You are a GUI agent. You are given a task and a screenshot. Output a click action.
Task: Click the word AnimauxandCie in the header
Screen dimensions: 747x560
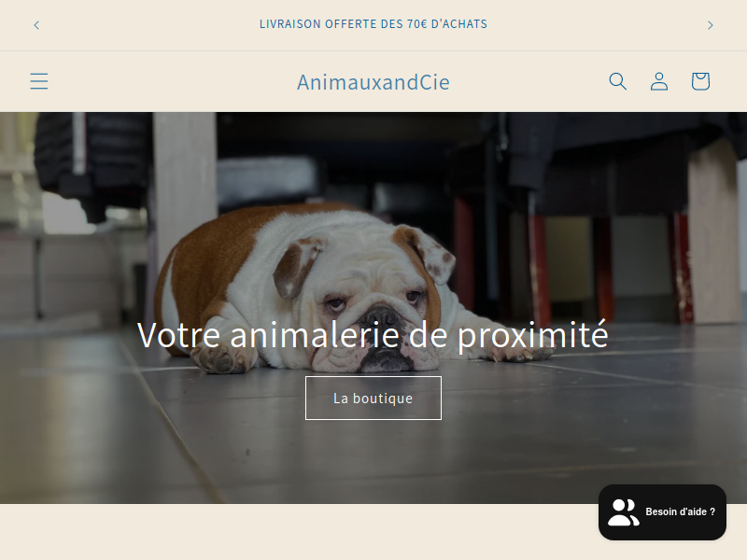coord(373,82)
